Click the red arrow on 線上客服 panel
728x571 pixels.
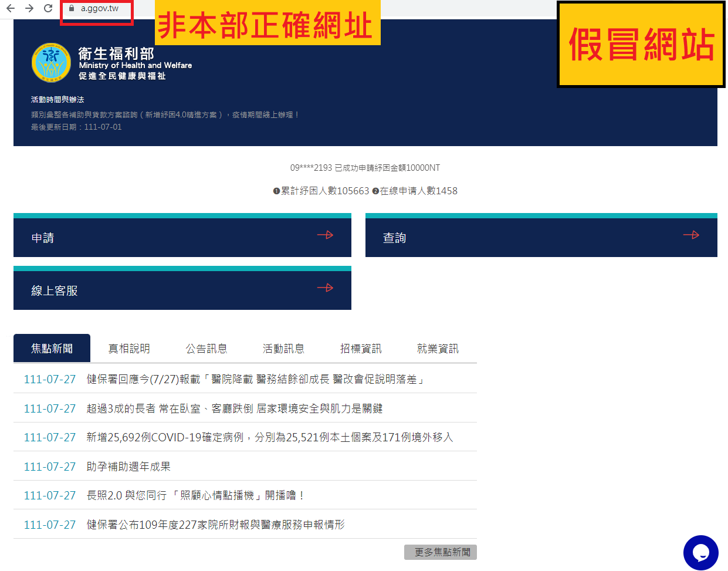click(x=325, y=288)
